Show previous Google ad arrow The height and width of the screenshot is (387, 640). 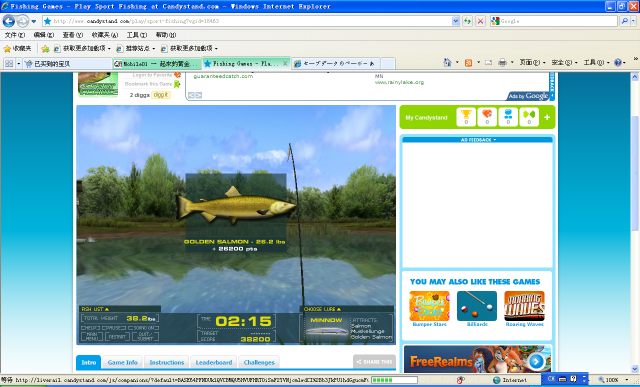coord(191,95)
